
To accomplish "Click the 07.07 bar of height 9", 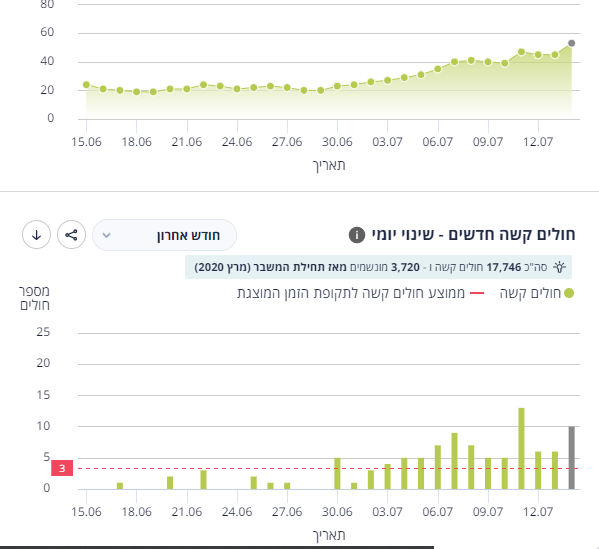I will tap(454, 461).
